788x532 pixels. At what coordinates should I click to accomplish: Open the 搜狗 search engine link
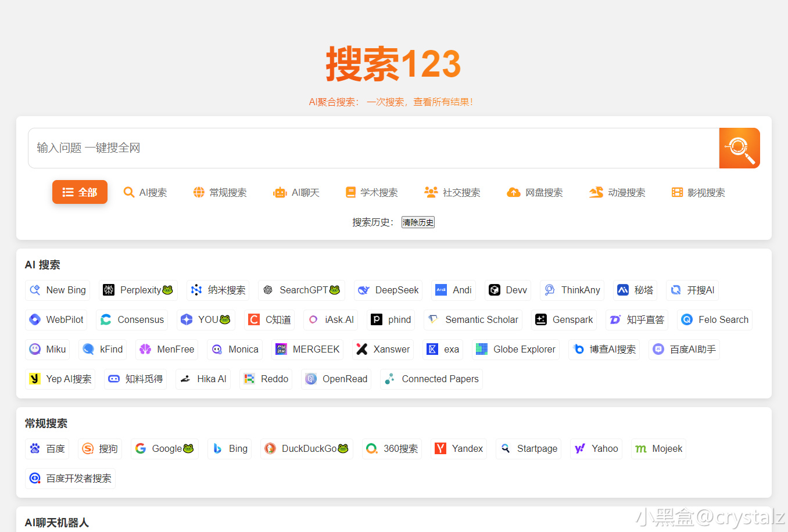(x=100, y=448)
